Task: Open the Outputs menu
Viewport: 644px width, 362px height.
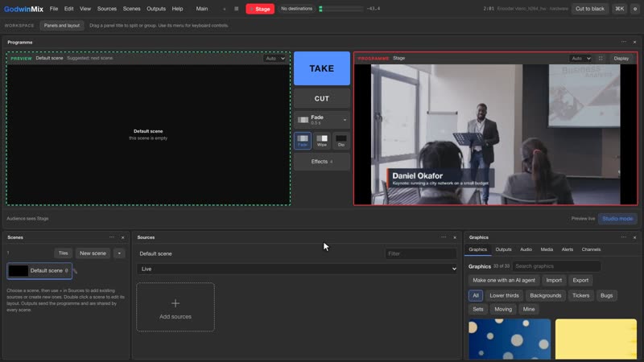Action: tap(156, 9)
